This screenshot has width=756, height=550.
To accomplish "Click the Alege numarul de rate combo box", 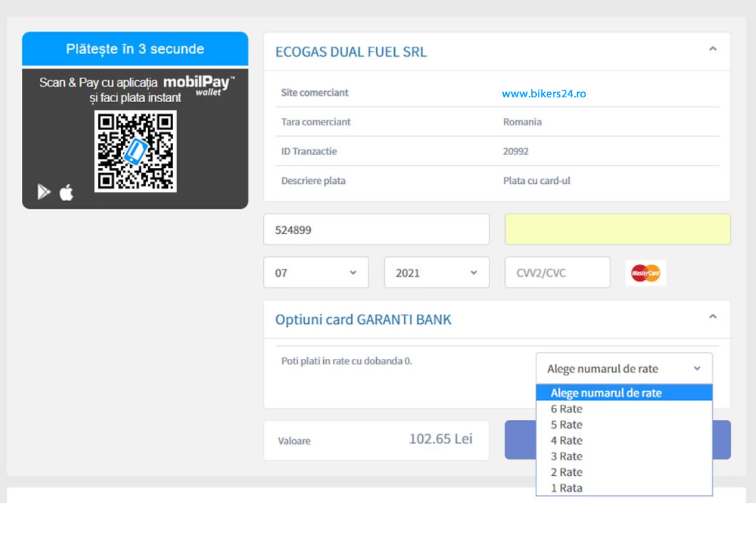I will 624,369.
